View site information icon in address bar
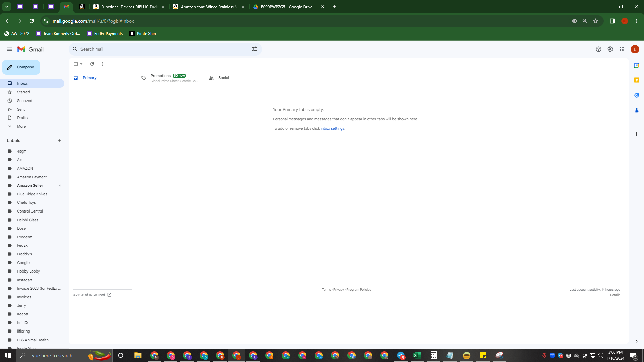 46,21
